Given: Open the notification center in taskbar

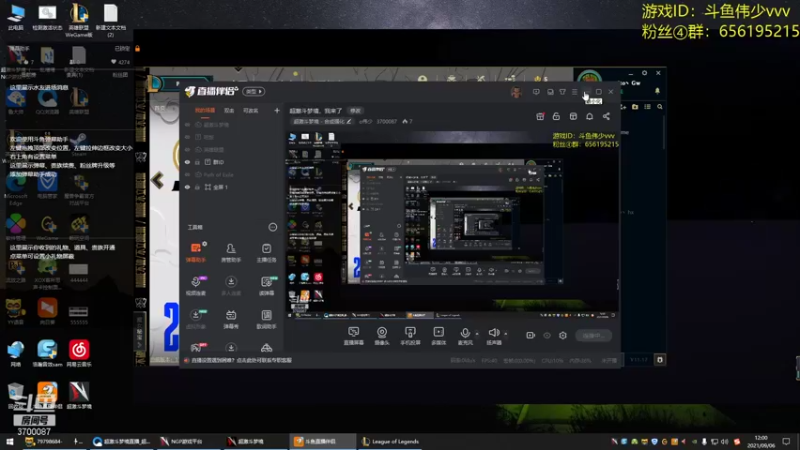Looking at the screenshot, I should pos(786,441).
